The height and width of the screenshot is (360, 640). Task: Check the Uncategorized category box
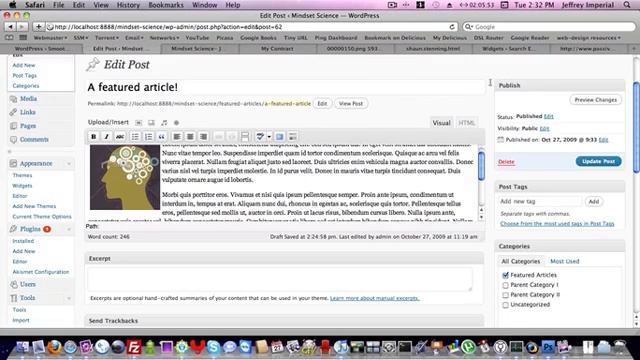[505, 305]
